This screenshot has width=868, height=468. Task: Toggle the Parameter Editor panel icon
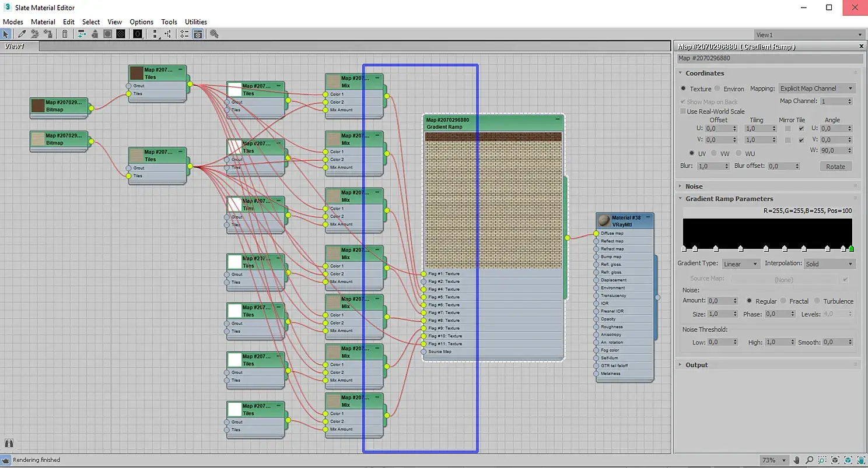coord(198,34)
